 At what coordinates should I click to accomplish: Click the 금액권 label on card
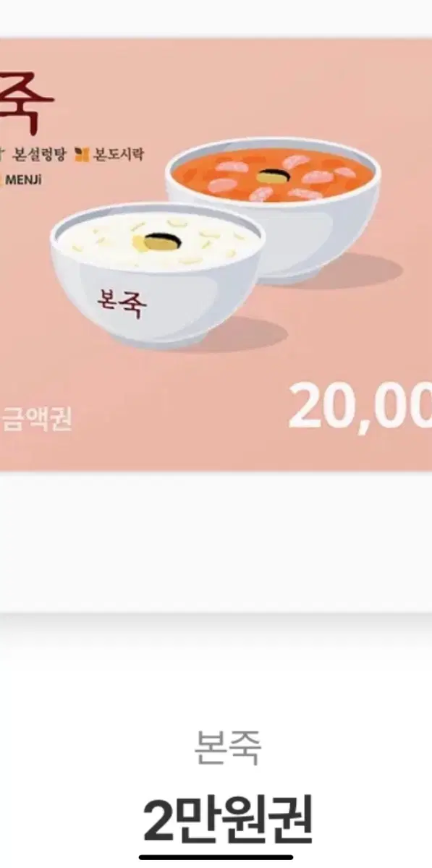click(36, 419)
